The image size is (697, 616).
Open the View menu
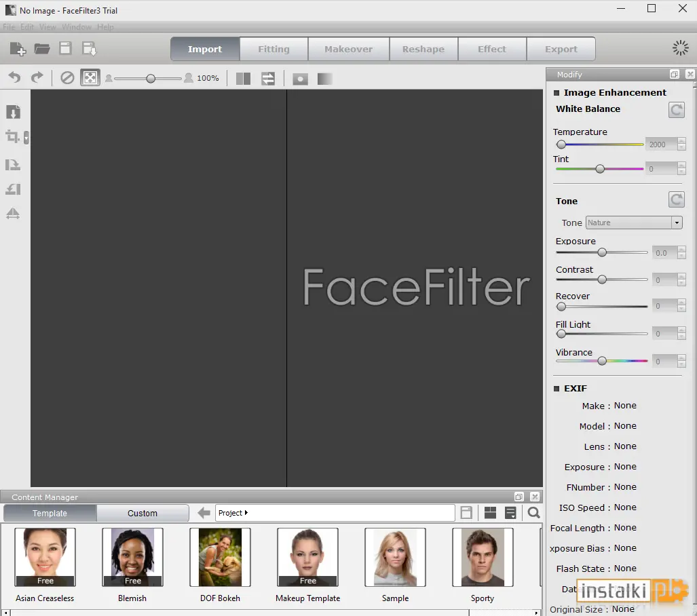(x=48, y=27)
